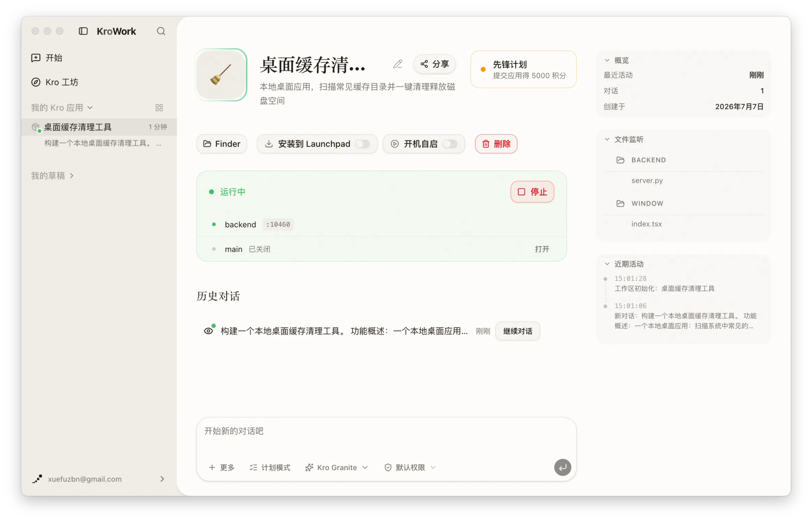Click the avatar icon beside the email

37,479
